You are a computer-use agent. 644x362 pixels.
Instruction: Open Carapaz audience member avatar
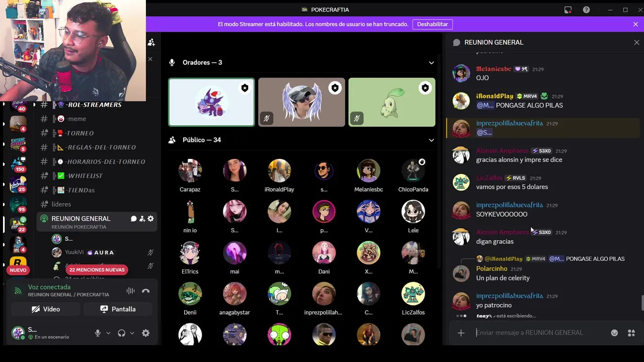[190, 171]
